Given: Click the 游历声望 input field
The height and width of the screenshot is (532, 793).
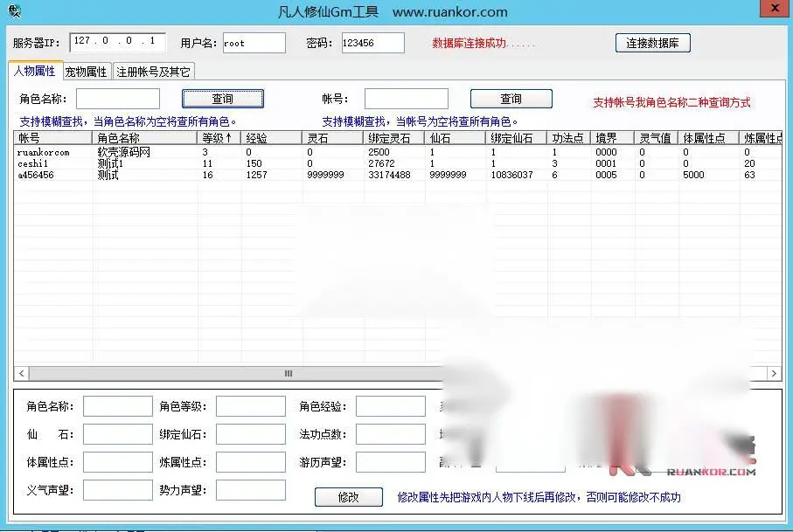Looking at the screenshot, I should 391,462.
